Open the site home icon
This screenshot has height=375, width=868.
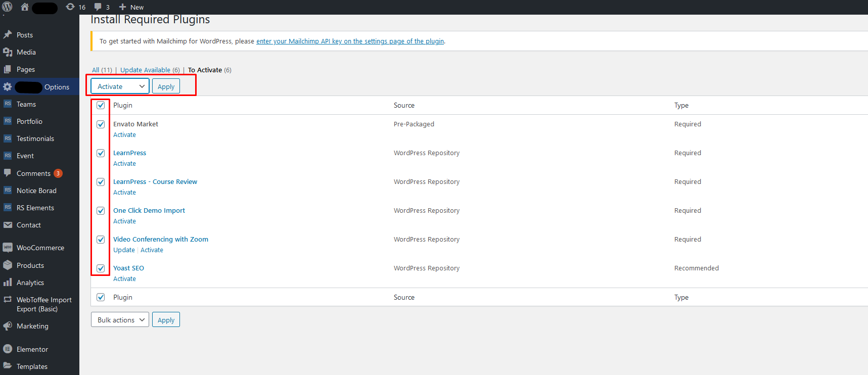point(24,7)
